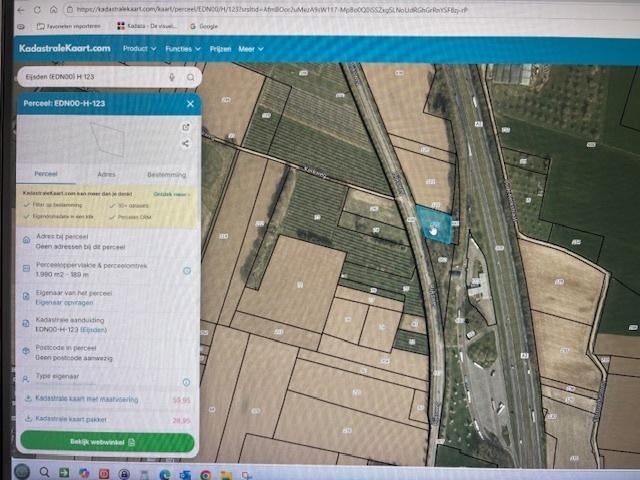Click the area icon beside Perceeloppervlakte
Image resolution: width=640 pixels, height=480 pixels.
26,268
